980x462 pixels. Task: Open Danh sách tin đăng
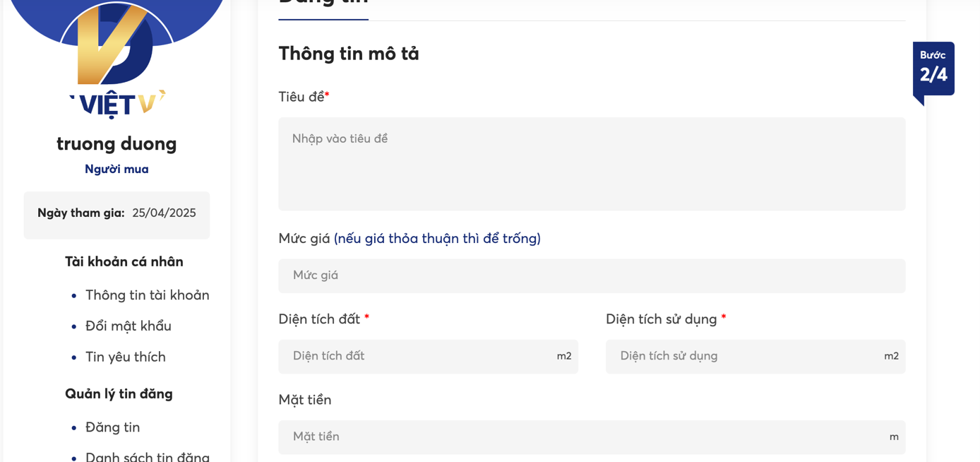[147, 456]
